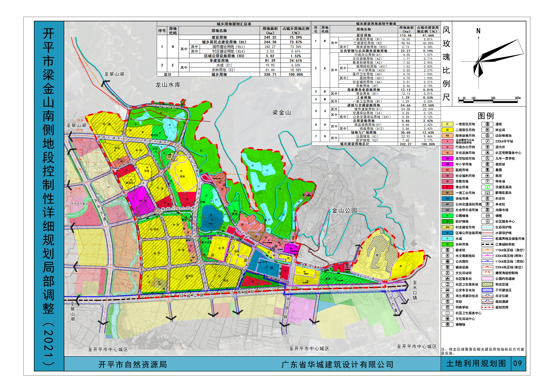Click 城市建设用地规划平衡表 table title

tap(376, 24)
